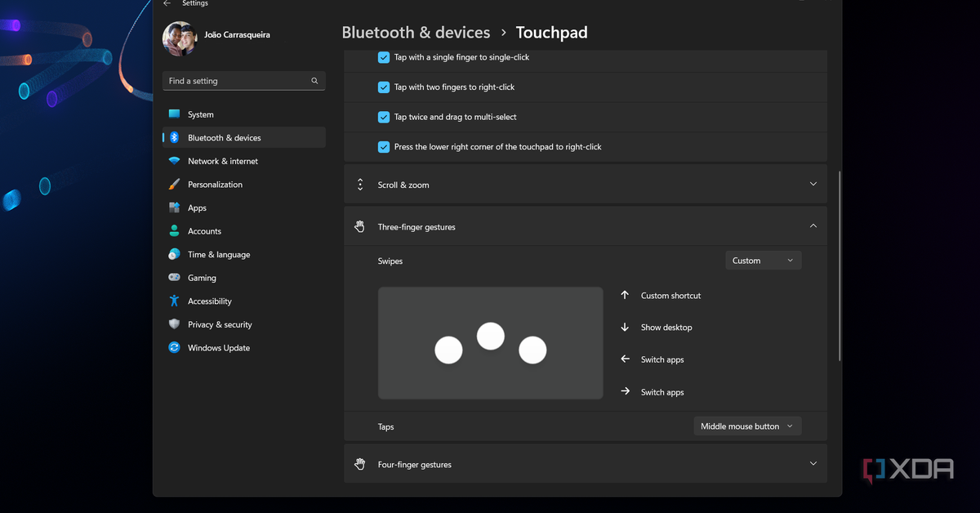Open the Swipes Custom dropdown
Viewport: 980px width, 513px height.
pos(763,261)
